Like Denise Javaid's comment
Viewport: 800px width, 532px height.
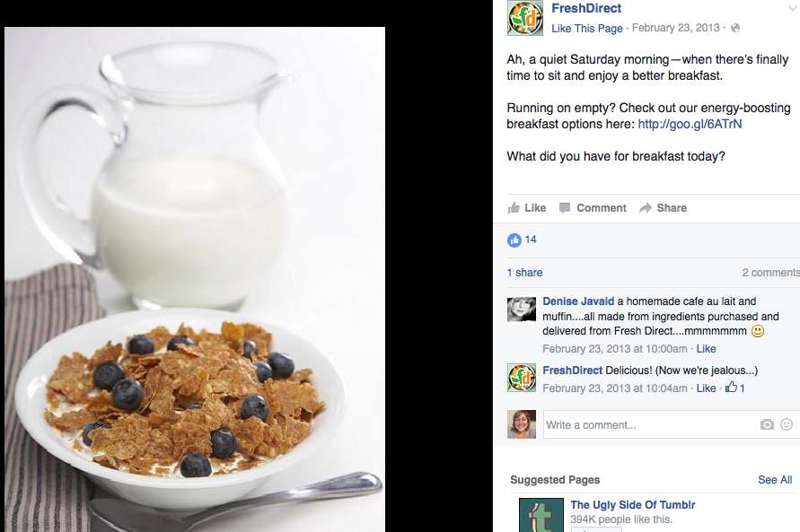[x=706, y=349]
